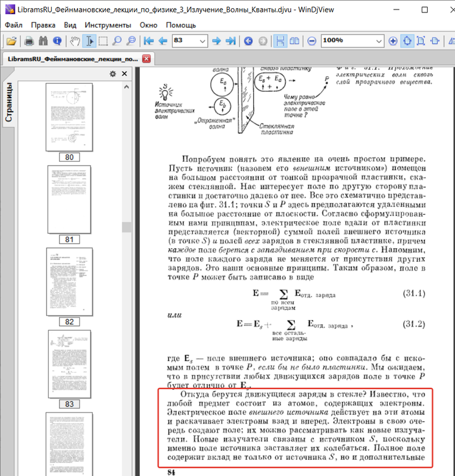Click the page number label 82
Screen dimensions: 455x476
click(x=69, y=322)
